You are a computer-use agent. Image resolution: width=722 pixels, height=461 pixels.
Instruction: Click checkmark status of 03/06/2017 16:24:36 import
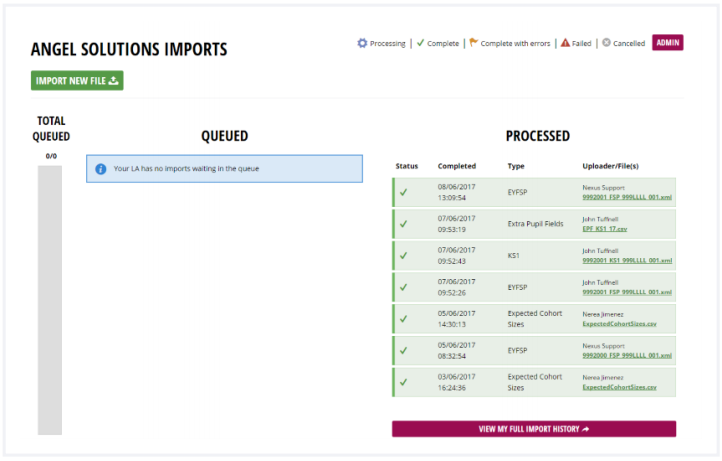tap(403, 382)
